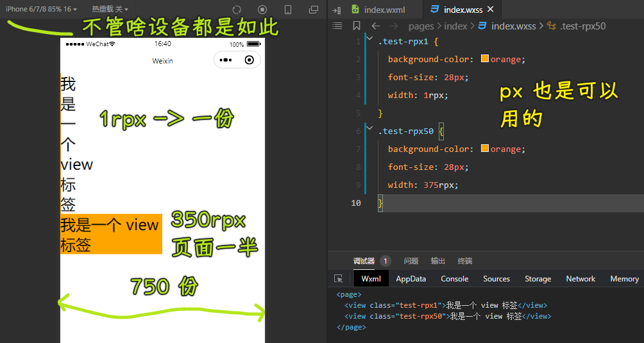Switch to the index.wxml tab

(379, 10)
